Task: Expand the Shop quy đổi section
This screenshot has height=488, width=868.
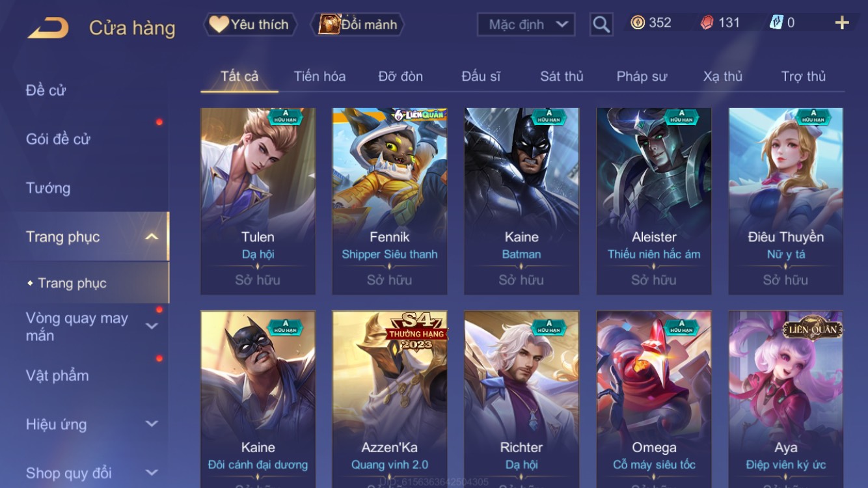Action: (152, 473)
